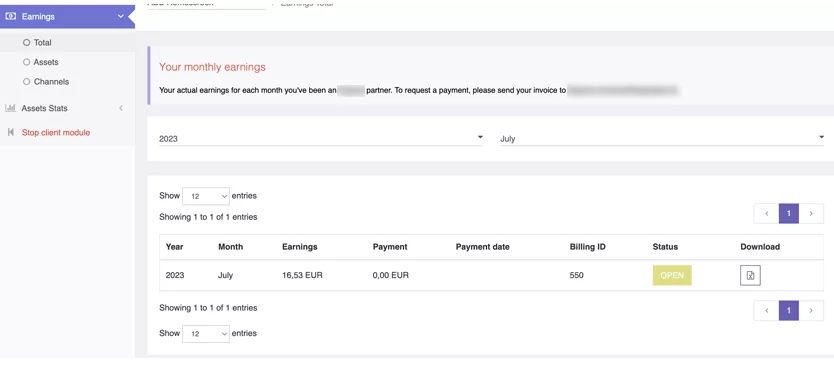Go to next page in bottom pagination
This screenshot has width=834, height=377.
pos(811,311)
